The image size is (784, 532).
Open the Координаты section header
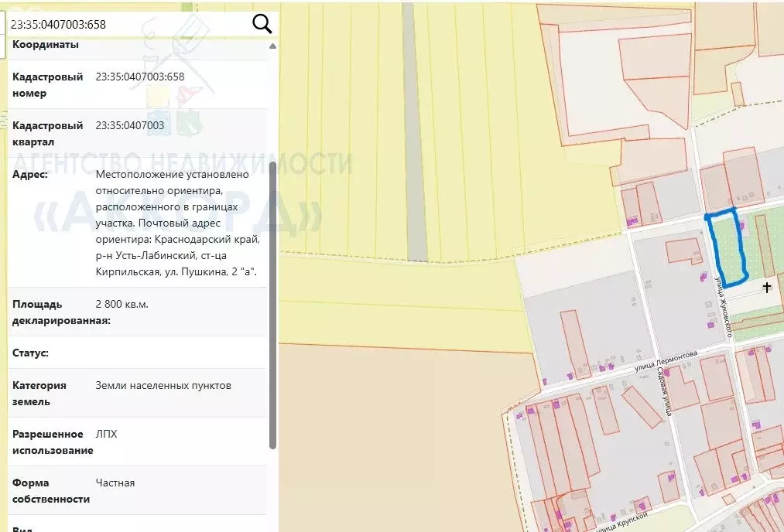click(x=45, y=45)
